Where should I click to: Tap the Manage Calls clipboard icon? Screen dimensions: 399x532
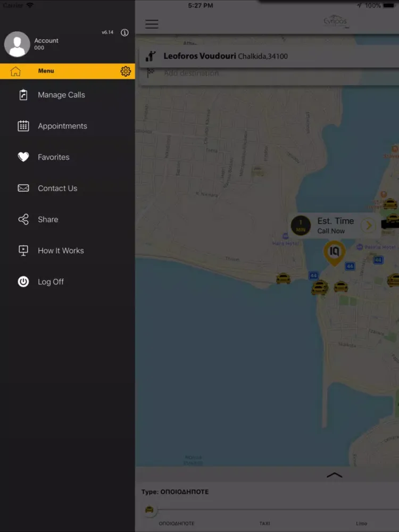pyautogui.click(x=23, y=95)
